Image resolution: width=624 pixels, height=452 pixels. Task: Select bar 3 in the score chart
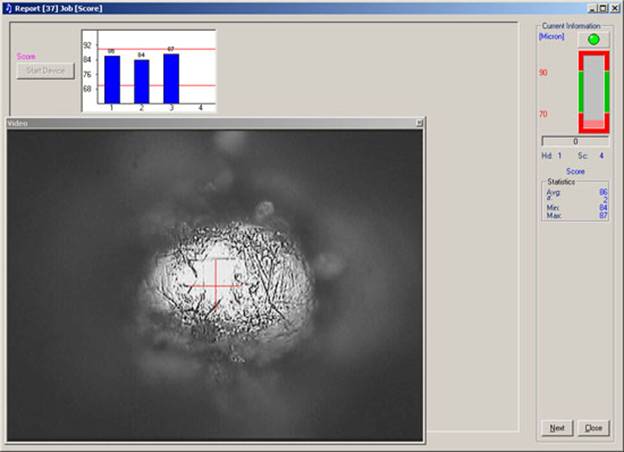pos(171,77)
